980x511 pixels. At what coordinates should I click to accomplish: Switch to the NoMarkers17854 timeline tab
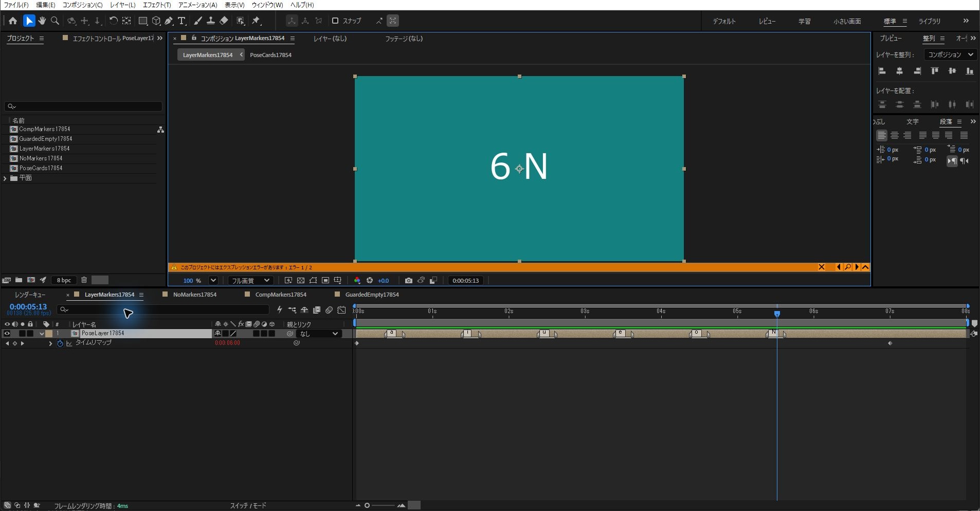[x=194, y=295]
